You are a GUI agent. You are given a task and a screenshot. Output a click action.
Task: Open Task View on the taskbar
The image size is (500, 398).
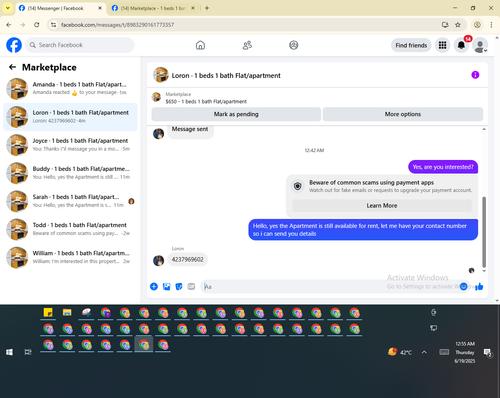(28, 352)
